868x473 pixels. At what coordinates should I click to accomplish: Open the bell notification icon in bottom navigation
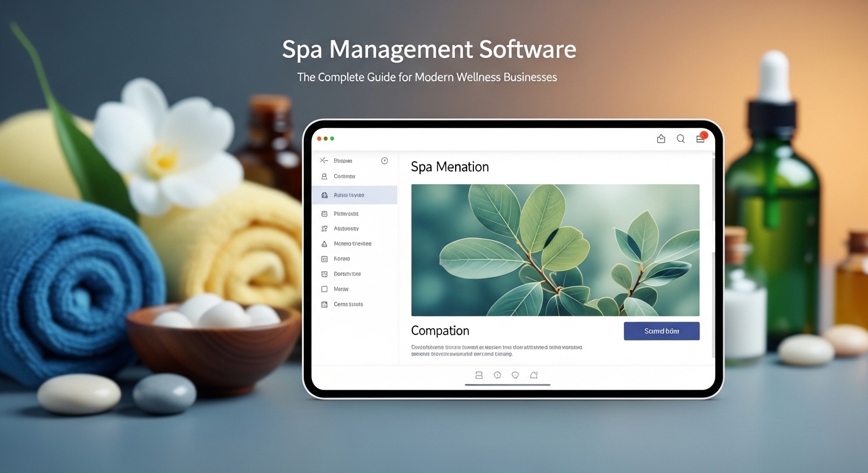pyautogui.click(x=534, y=374)
